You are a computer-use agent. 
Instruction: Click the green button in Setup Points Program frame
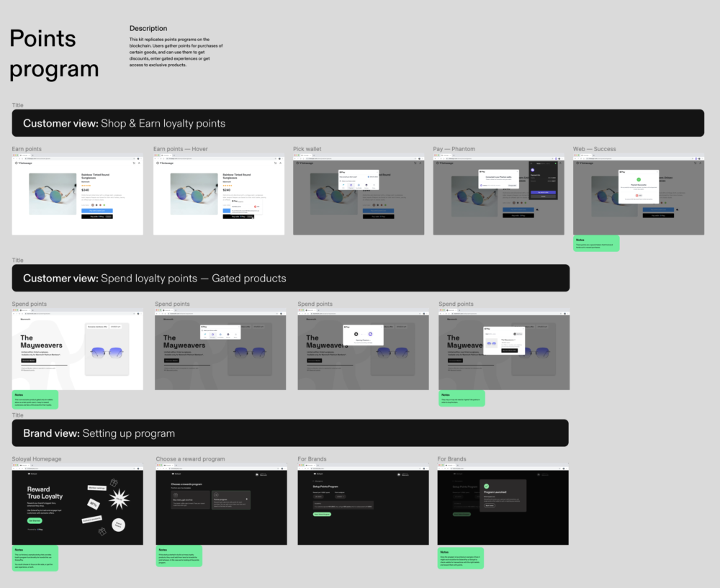click(x=322, y=514)
